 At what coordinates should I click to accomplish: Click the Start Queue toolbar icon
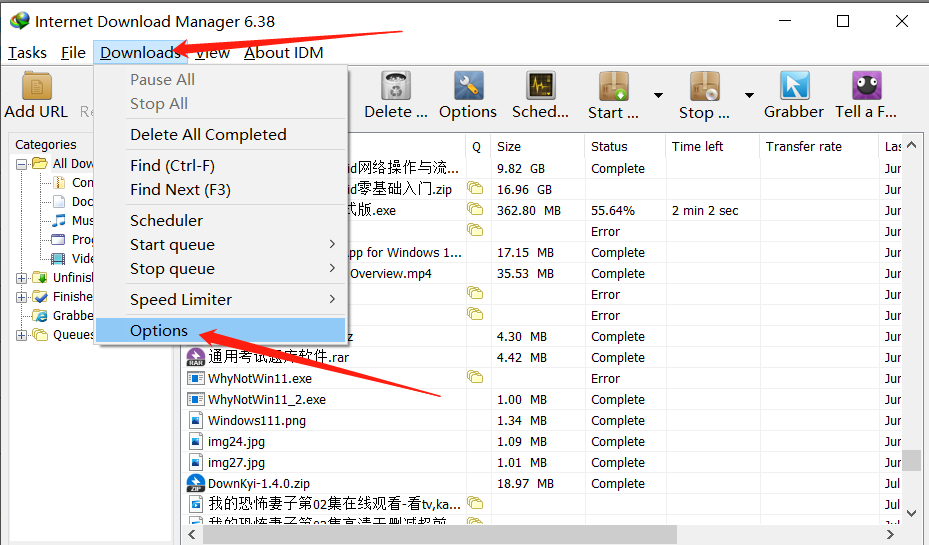coord(613,87)
